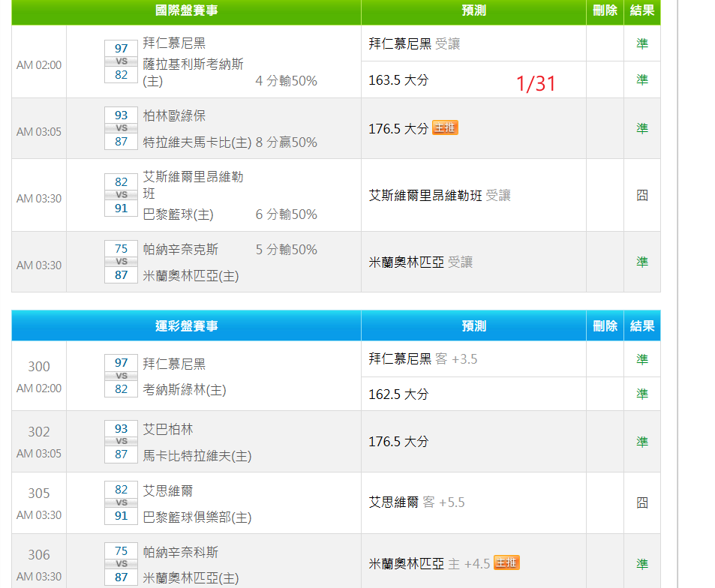Click score 75 of 帕納辛奈克斯
The image size is (715, 588).
[x=122, y=248]
